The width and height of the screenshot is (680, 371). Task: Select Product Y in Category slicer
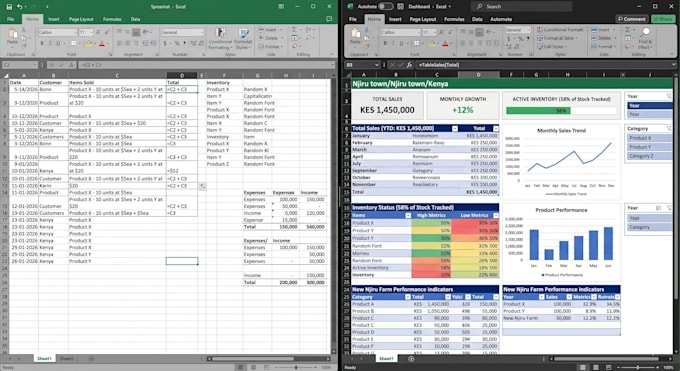click(649, 147)
